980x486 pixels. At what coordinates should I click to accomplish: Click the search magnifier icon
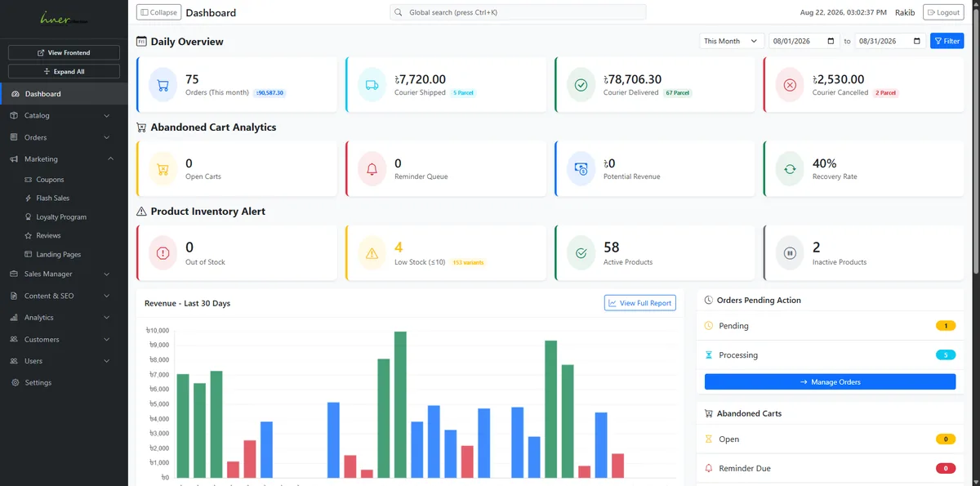tap(398, 12)
